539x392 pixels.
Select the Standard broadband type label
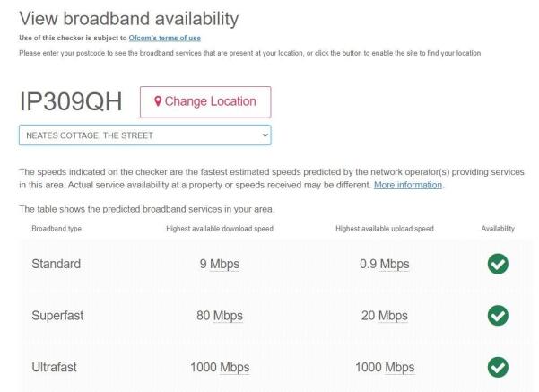[x=57, y=264]
